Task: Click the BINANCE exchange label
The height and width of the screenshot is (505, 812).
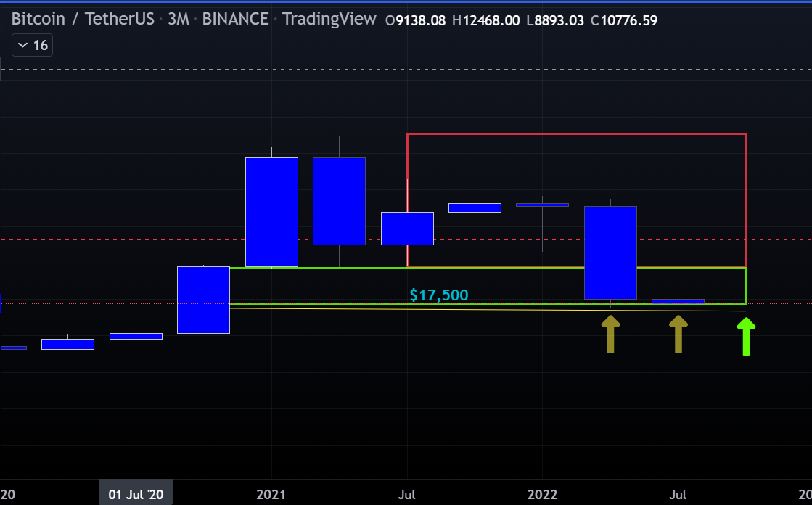Action: click(x=235, y=19)
